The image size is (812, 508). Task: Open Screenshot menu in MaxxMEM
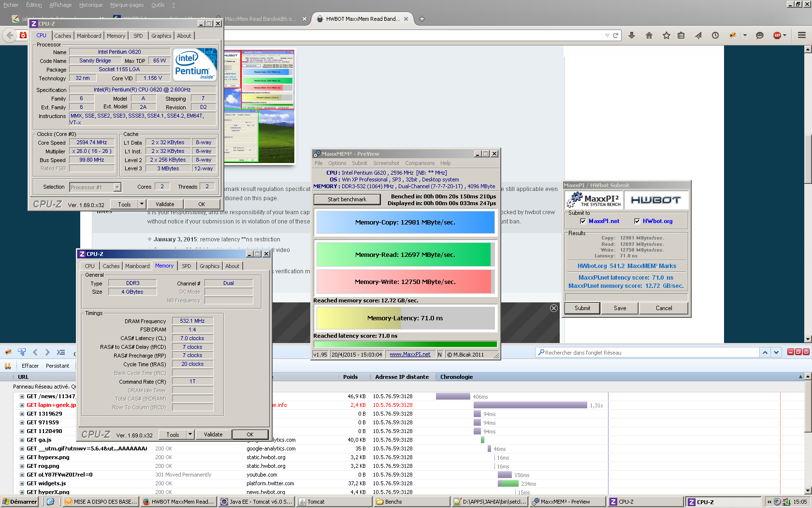coord(386,163)
